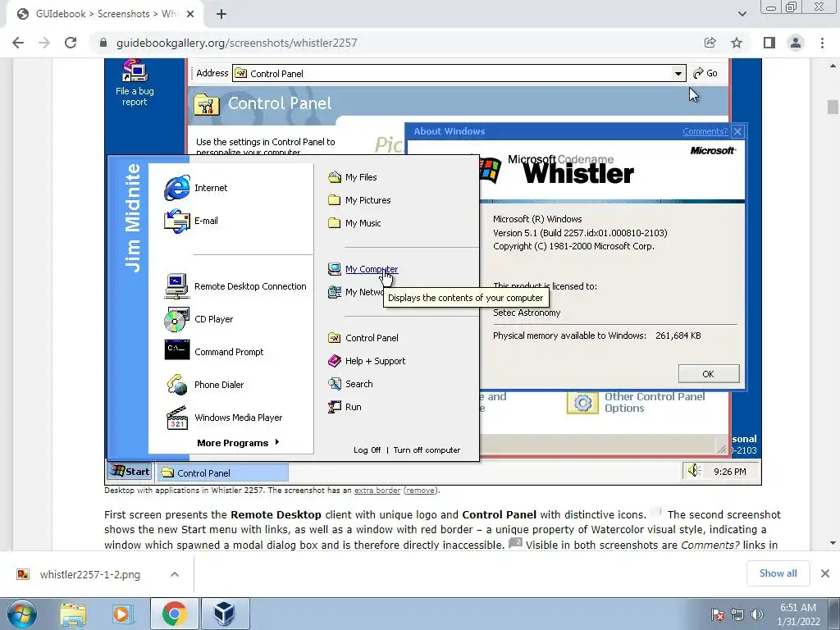Screen dimensions: 840x630
Task: Select the Help + Support entry
Action: (x=375, y=361)
